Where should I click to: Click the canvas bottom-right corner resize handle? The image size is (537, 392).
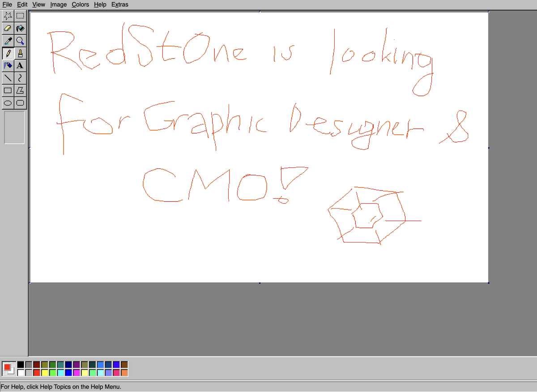[x=489, y=283]
